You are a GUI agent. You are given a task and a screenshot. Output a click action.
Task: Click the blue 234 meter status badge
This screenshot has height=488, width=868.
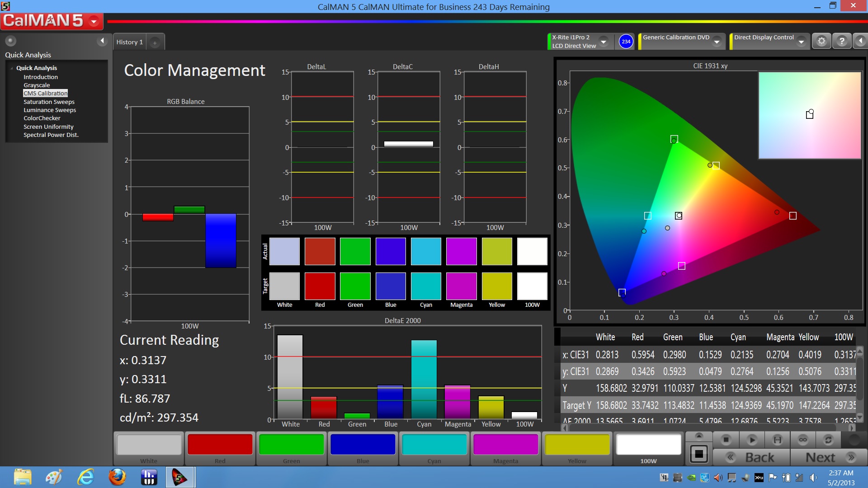(626, 42)
